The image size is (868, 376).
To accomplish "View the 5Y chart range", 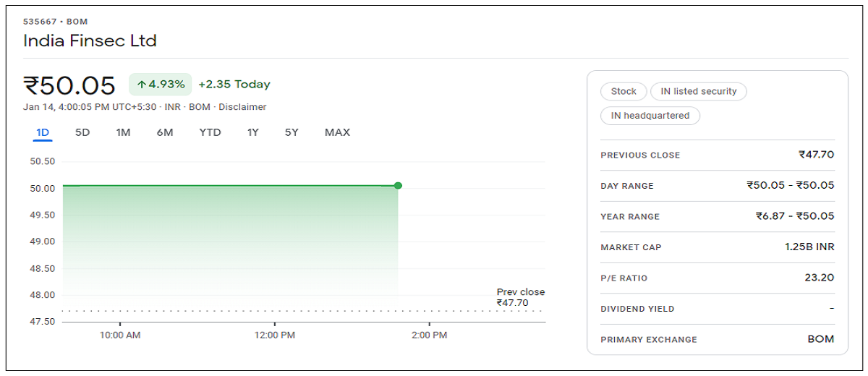I will point(292,132).
